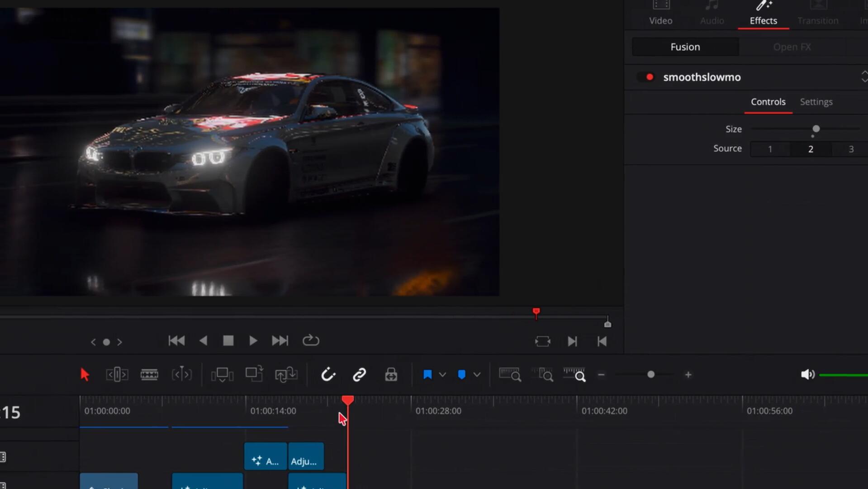This screenshot has height=489, width=868.
Task: Select the arrow Selection Mode tool
Action: coord(85,374)
